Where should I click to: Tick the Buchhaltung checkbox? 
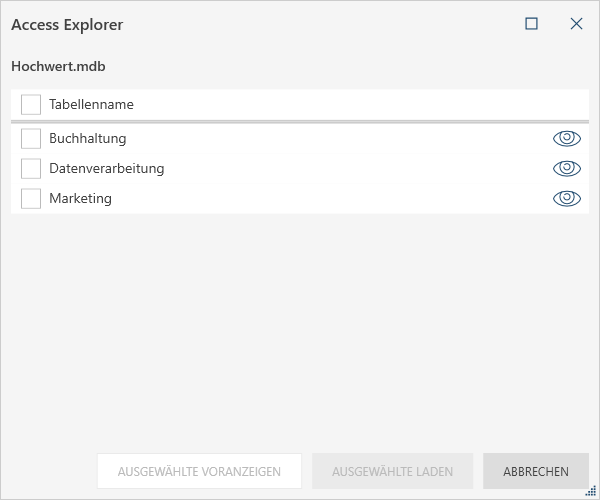point(31,139)
